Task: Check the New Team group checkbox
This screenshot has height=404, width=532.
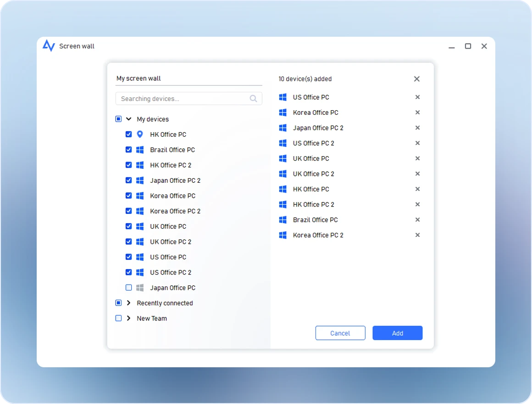Action: pyautogui.click(x=118, y=319)
